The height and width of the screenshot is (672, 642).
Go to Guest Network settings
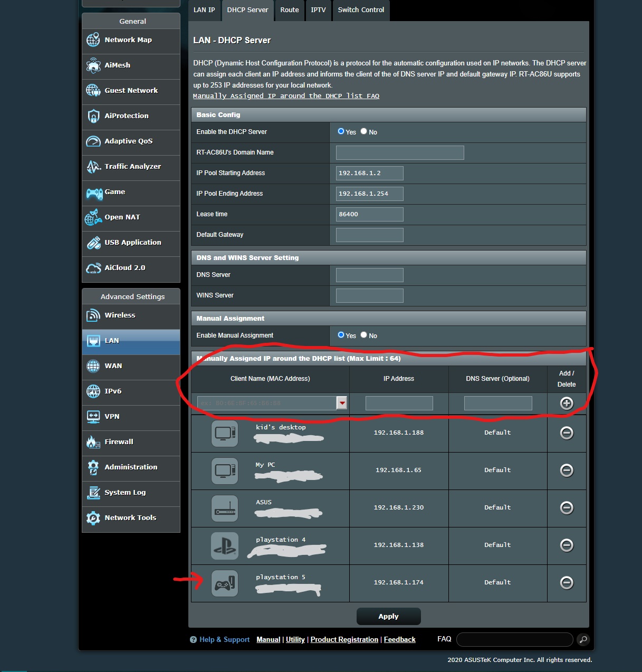(131, 91)
